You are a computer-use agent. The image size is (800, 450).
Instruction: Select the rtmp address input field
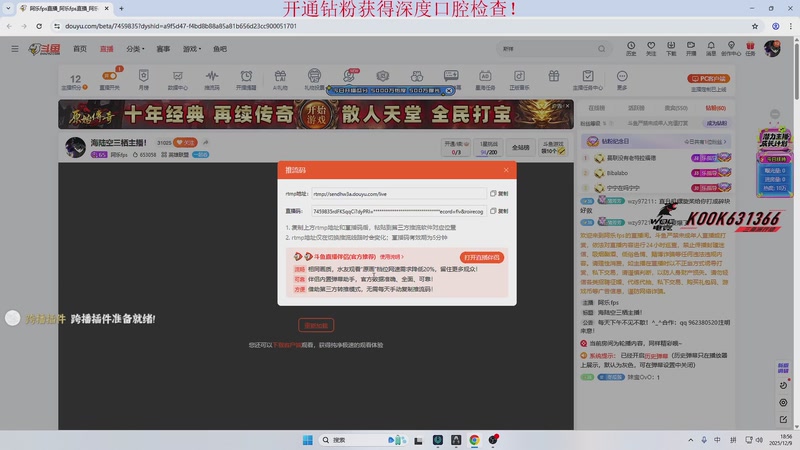(398, 194)
